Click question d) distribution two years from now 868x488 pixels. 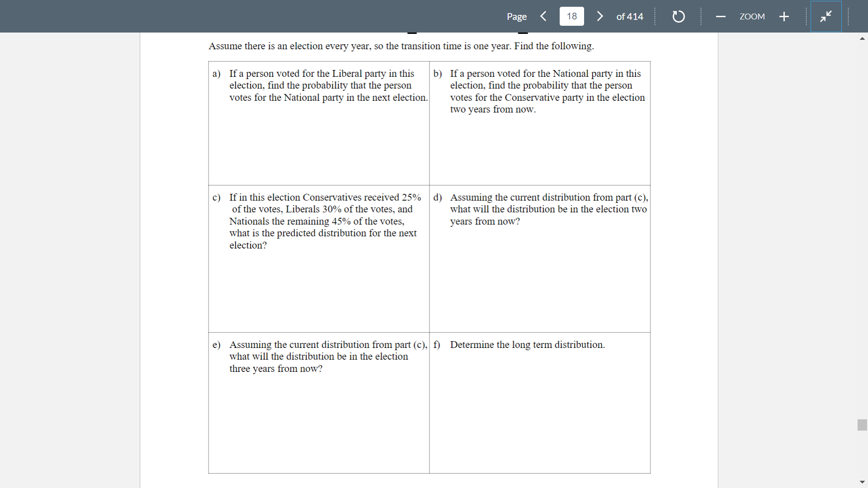(x=548, y=209)
